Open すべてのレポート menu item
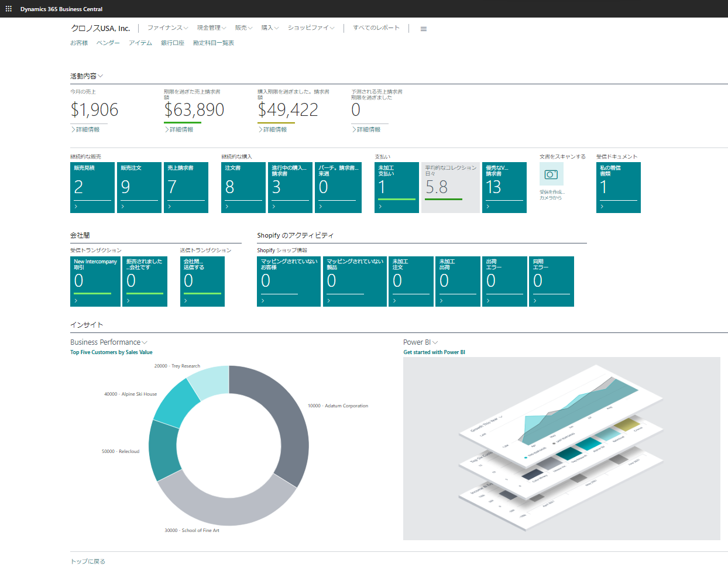This screenshot has width=728, height=580. coord(376,28)
